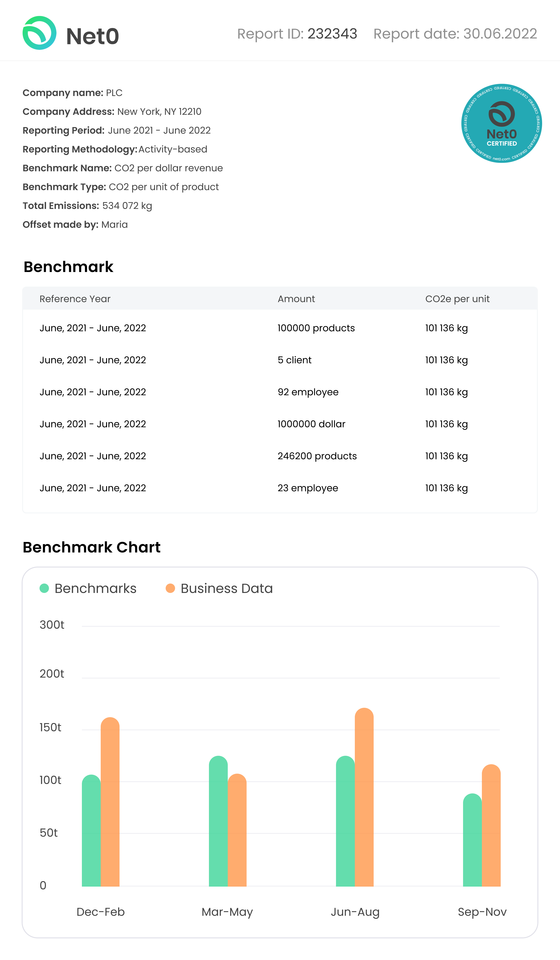The height and width of the screenshot is (960, 560).
Task: Click the Benchmark section heading
Action: coord(68,267)
